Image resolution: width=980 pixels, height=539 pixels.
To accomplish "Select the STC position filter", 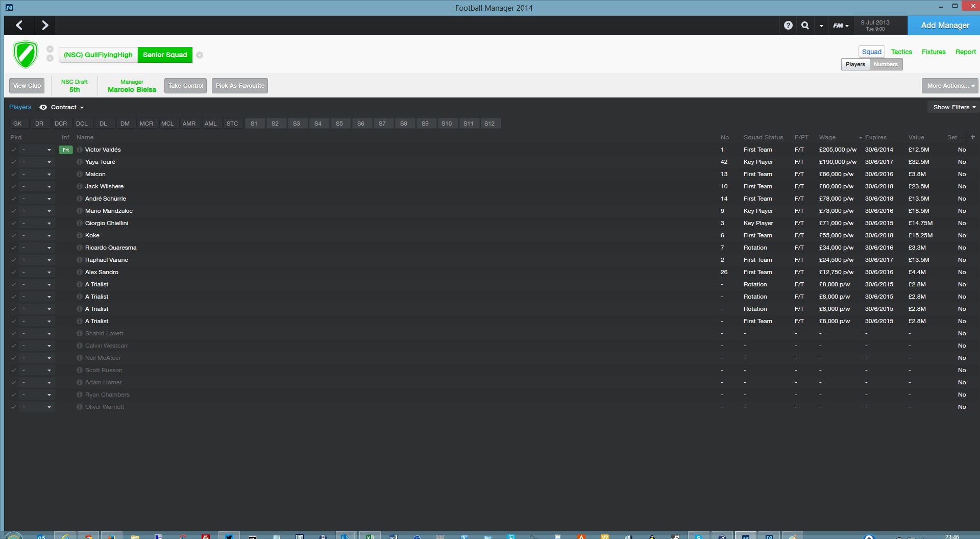I will click(232, 124).
